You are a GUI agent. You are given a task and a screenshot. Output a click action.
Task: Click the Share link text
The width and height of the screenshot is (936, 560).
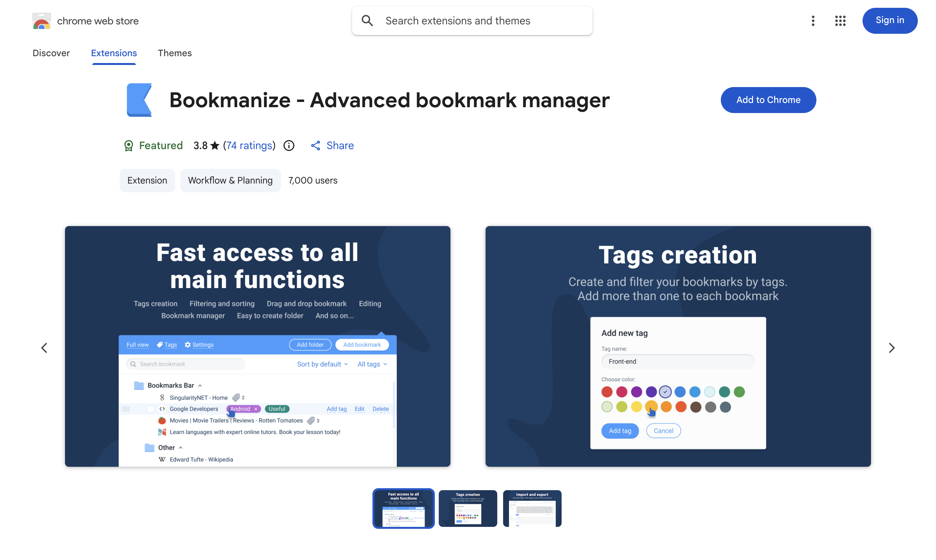click(340, 146)
